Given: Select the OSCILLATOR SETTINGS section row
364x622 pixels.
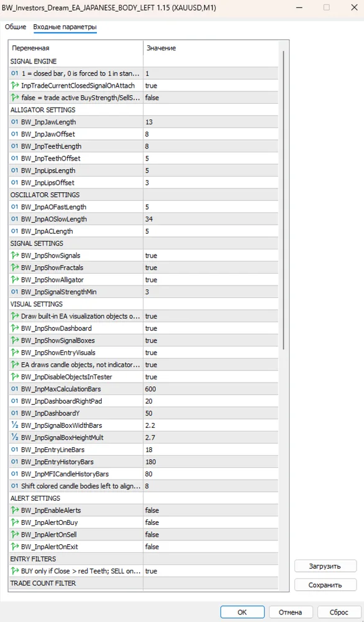Looking at the screenshot, I should (x=143, y=195).
